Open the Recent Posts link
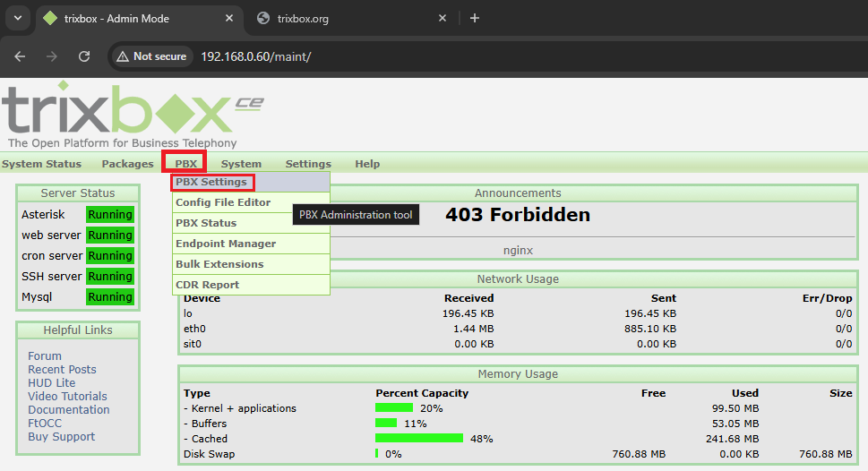 [x=62, y=369]
